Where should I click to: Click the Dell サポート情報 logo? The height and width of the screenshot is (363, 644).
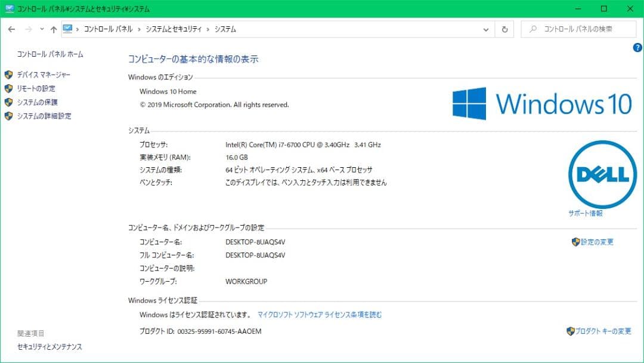coord(602,173)
